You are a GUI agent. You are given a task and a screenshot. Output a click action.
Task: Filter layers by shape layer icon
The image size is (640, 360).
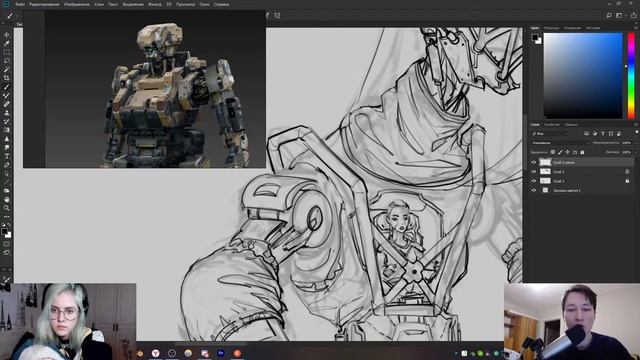click(x=611, y=133)
